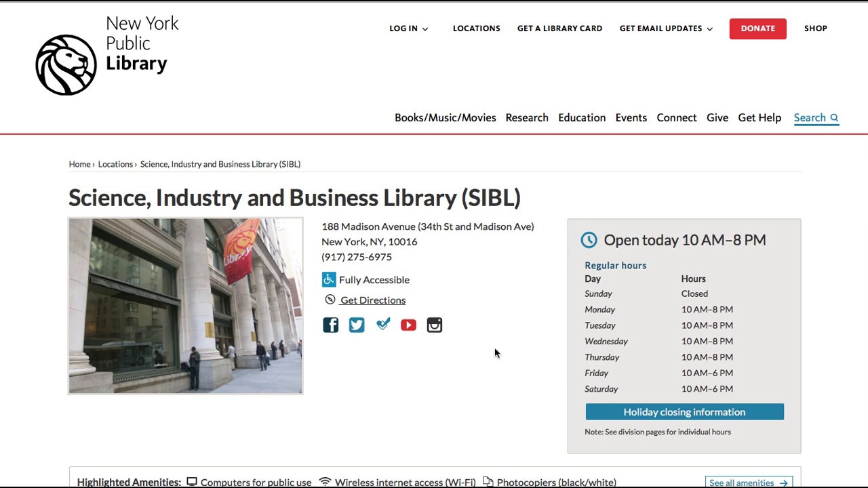Image resolution: width=868 pixels, height=488 pixels.
Task: Click the phone number (917) 275-6975
Action: pos(357,257)
